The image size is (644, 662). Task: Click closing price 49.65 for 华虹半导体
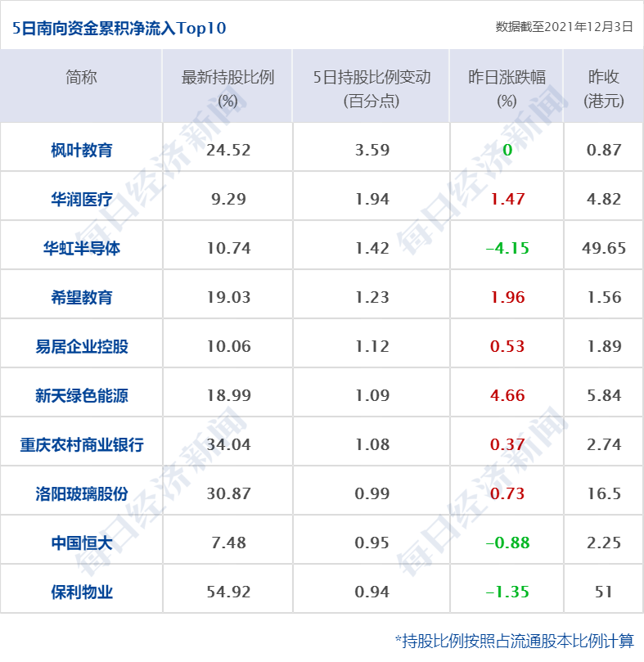tap(604, 248)
